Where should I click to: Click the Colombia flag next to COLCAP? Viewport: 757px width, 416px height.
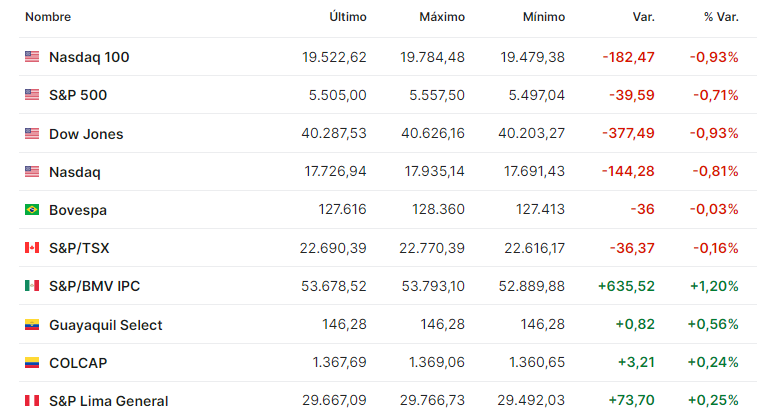pyautogui.click(x=32, y=362)
